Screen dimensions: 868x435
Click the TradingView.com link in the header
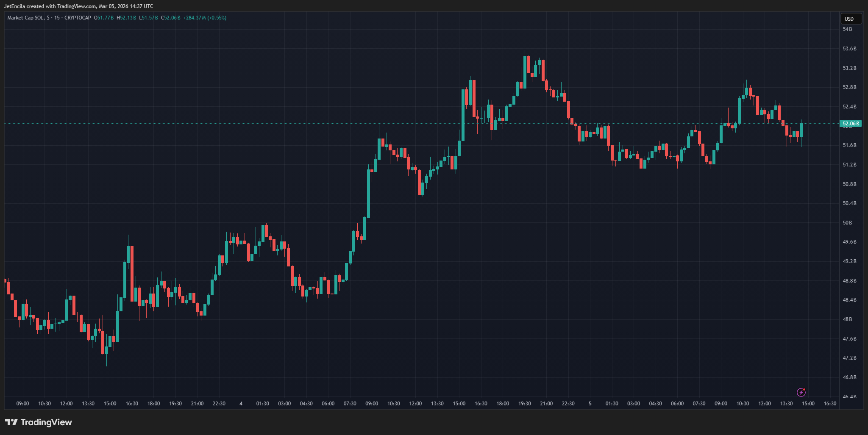76,6
